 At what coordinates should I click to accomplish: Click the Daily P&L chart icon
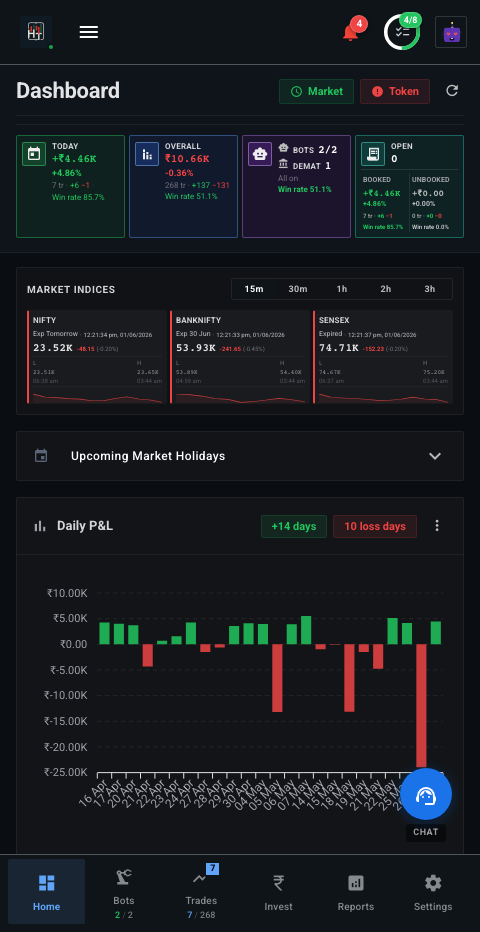(x=40, y=526)
